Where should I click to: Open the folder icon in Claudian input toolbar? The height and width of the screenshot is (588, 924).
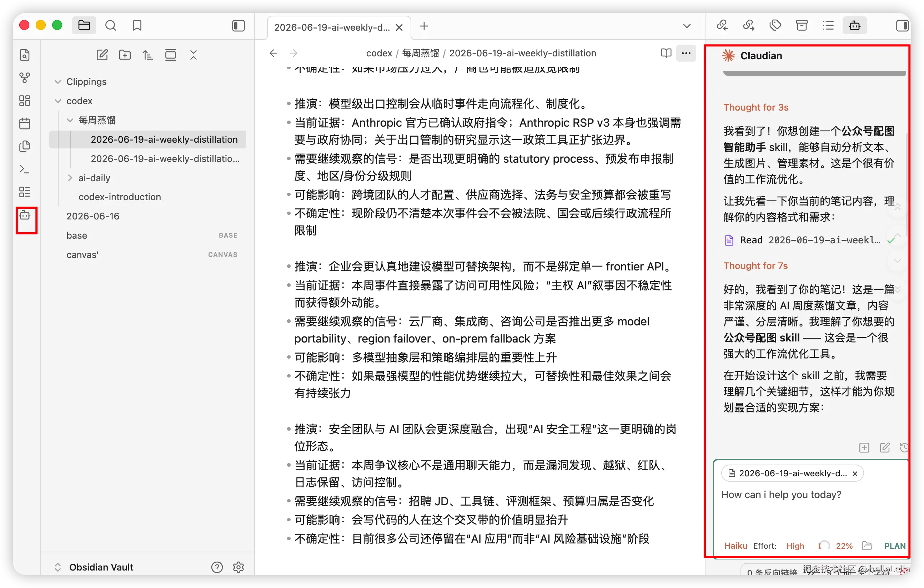pos(867,546)
